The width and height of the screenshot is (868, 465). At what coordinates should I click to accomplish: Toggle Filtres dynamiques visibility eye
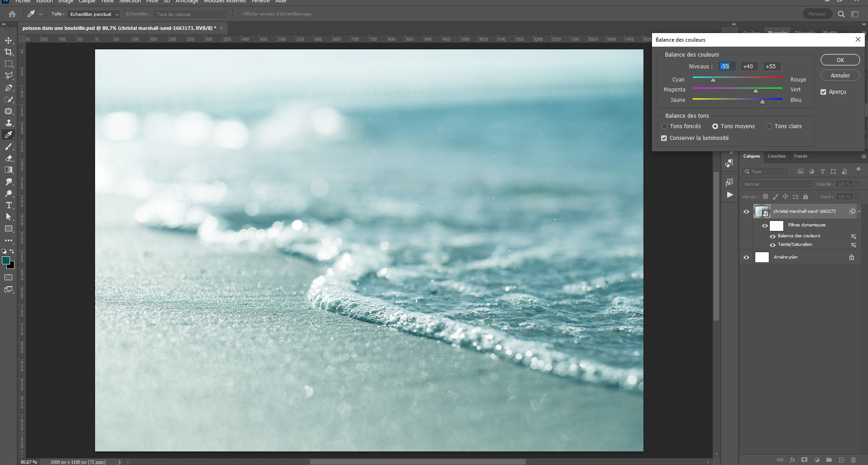765,225
